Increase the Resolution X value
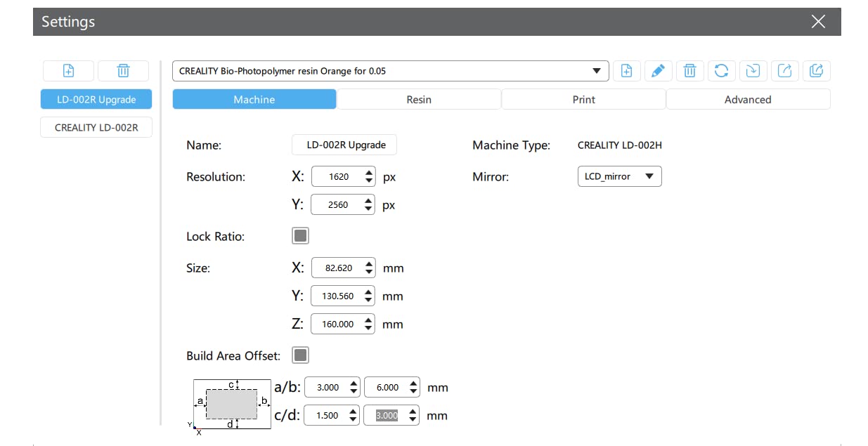 pyautogui.click(x=370, y=173)
